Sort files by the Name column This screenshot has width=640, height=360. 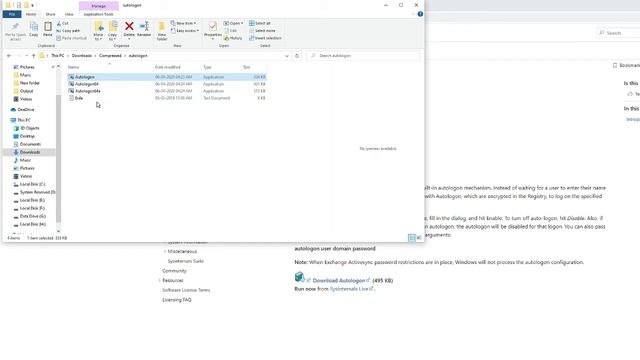point(73,67)
